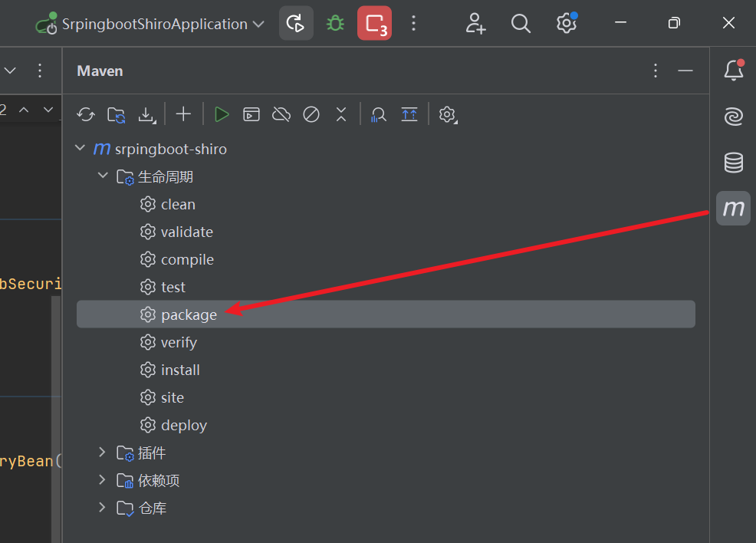Expand the 依赖项 dependencies folder

click(x=102, y=479)
